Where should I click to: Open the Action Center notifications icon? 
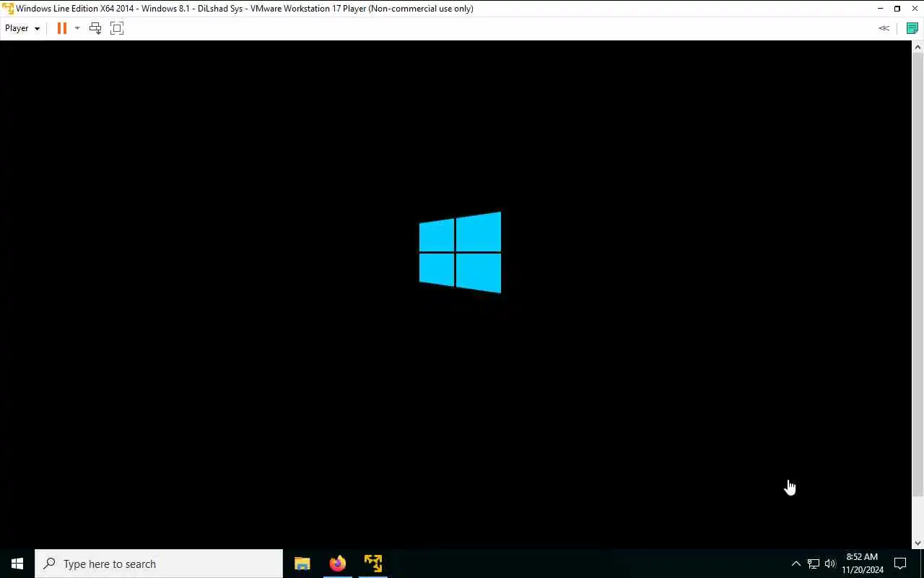click(900, 564)
